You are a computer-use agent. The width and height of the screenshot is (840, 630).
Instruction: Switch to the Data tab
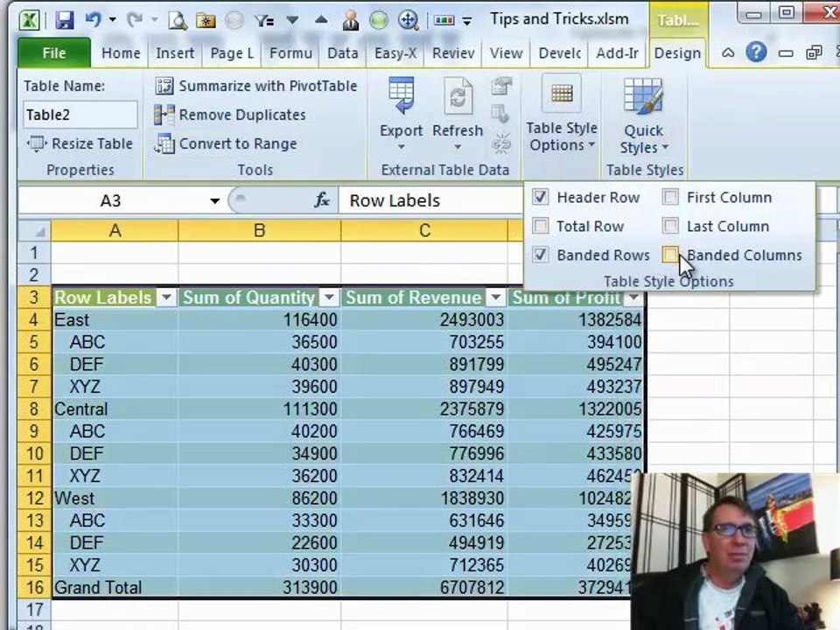[x=343, y=53]
